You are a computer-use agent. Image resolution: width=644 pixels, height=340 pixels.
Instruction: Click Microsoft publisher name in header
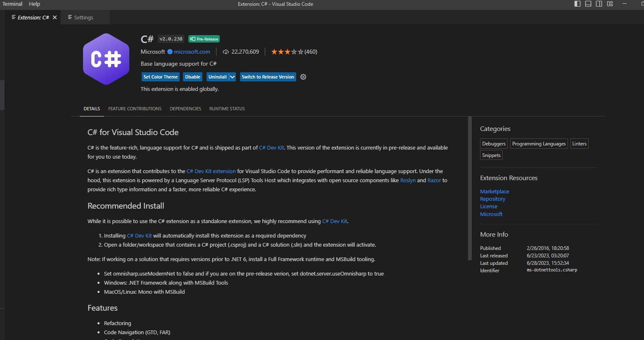[x=153, y=52]
